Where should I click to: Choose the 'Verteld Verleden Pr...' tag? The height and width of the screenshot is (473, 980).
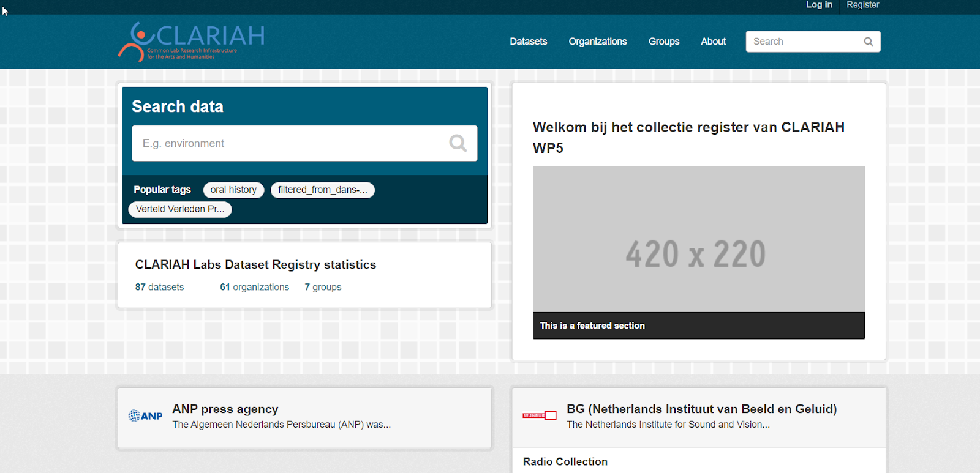pos(180,209)
